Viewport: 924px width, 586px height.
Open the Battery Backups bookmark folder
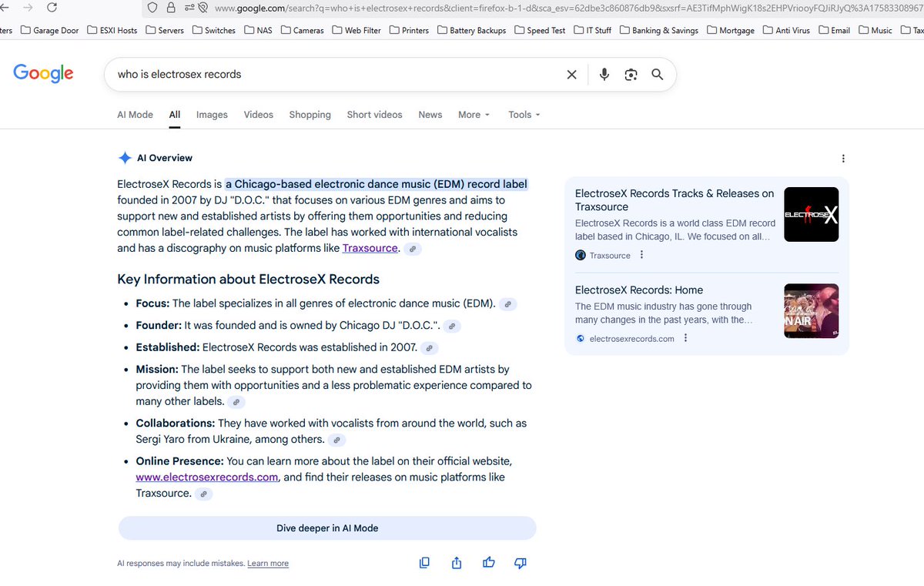click(x=472, y=30)
